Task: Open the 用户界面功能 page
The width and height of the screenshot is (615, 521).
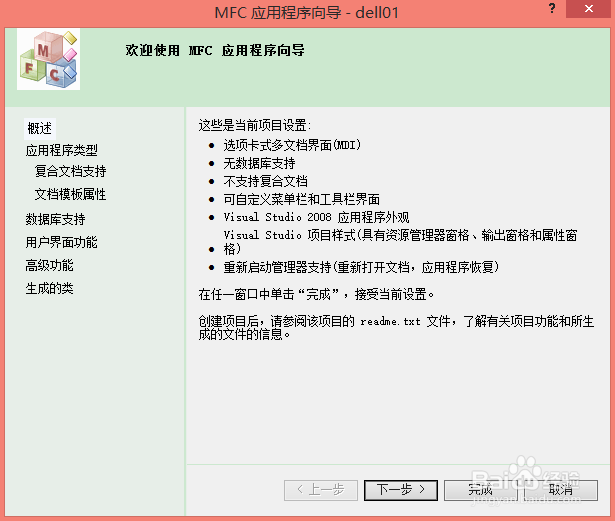Action: (x=62, y=242)
